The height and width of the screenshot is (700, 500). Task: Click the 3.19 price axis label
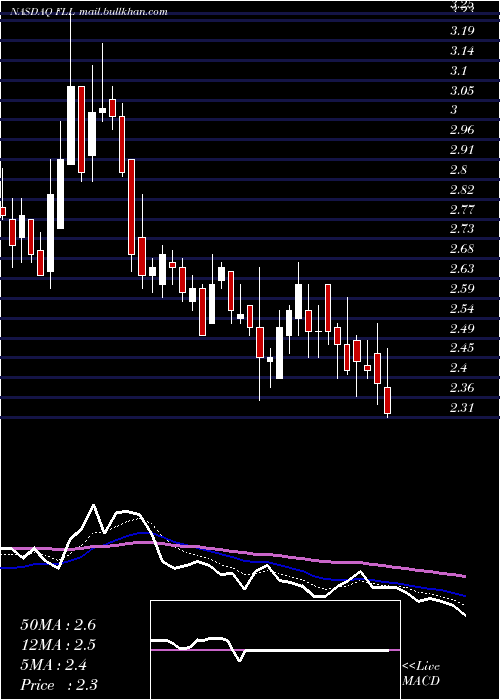pyautogui.click(x=462, y=31)
